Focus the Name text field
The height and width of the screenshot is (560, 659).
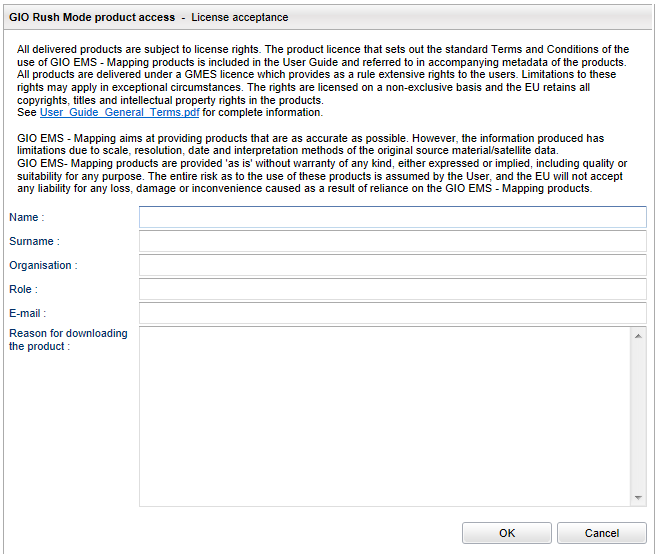click(393, 217)
